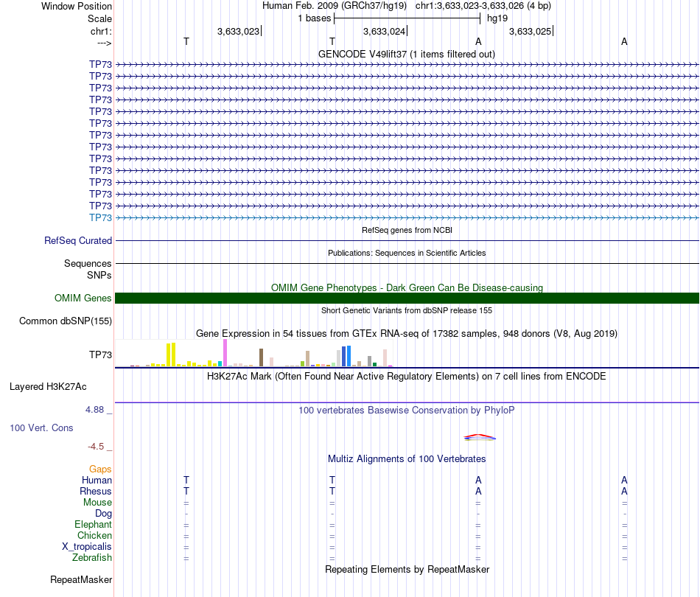The image size is (700, 597).
Task: Open Short Genetic Variants from dbSNP title
Action: click(x=407, y=310)
